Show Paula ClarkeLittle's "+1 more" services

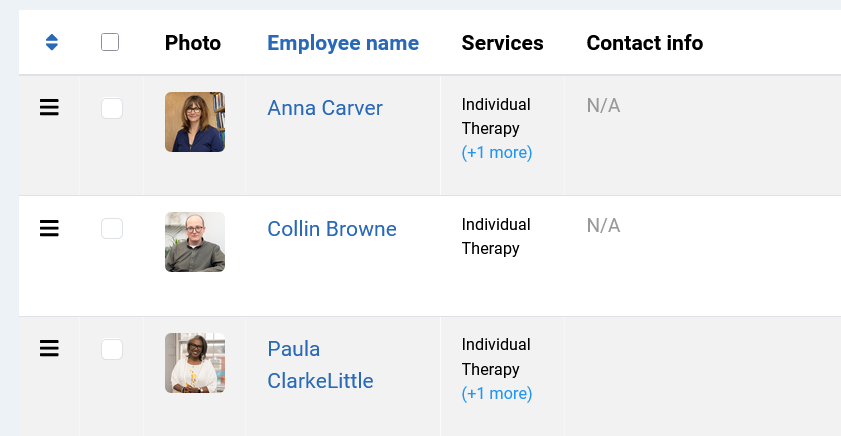[497, 394]
